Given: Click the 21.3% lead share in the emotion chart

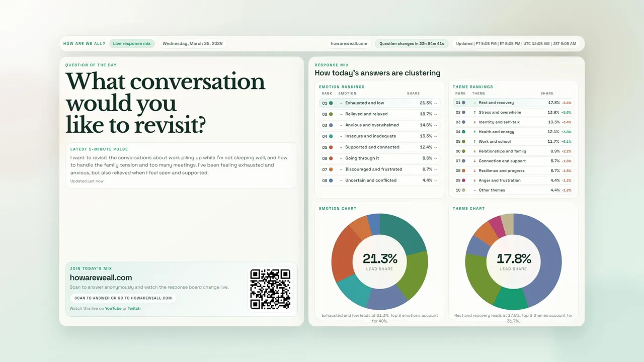Looking at the screenshot, I should (x=380, y=259).
